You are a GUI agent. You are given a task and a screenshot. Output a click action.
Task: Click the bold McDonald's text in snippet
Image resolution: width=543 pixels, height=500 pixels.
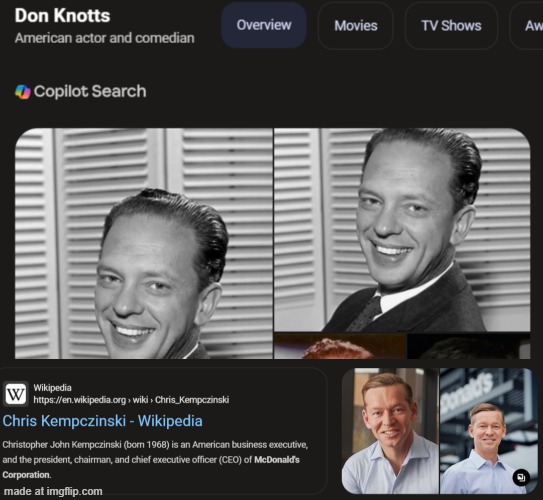click(x=277, y=460)
